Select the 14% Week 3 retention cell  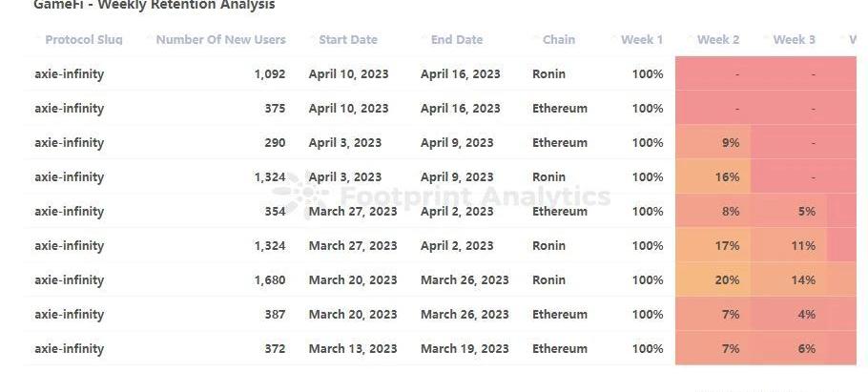(789, 279)
